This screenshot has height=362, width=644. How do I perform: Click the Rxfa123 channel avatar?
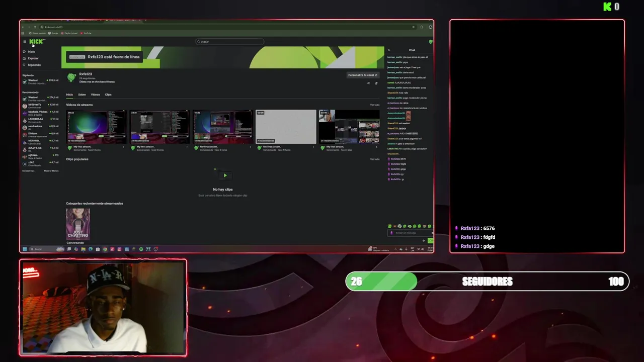(x=71, y=77)
